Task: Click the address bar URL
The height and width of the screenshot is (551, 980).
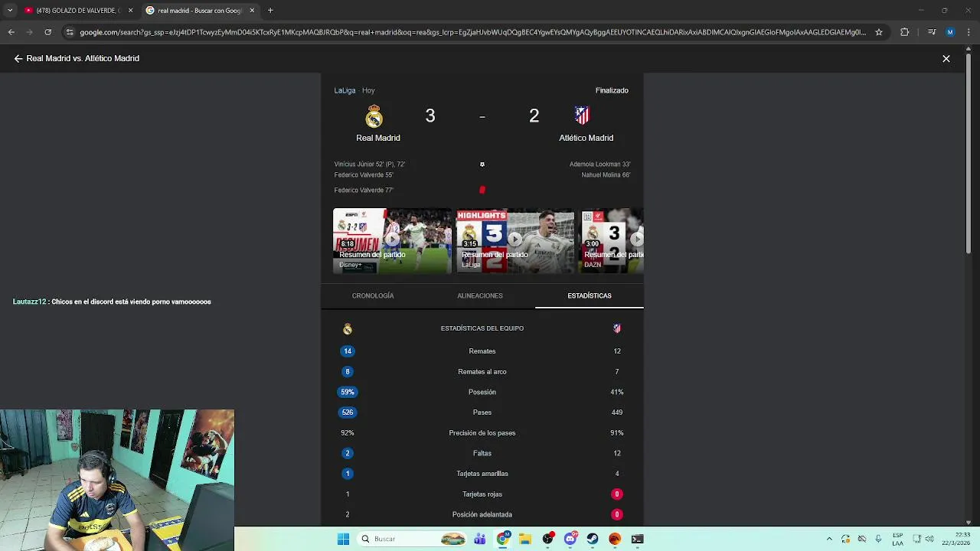Action: pyautogui.click(x=472, y=32)
